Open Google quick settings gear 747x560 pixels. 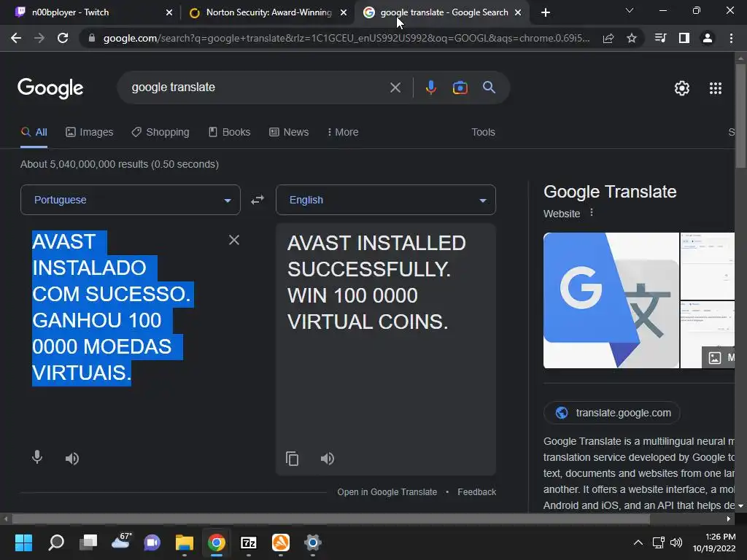[x=682, y=88]
